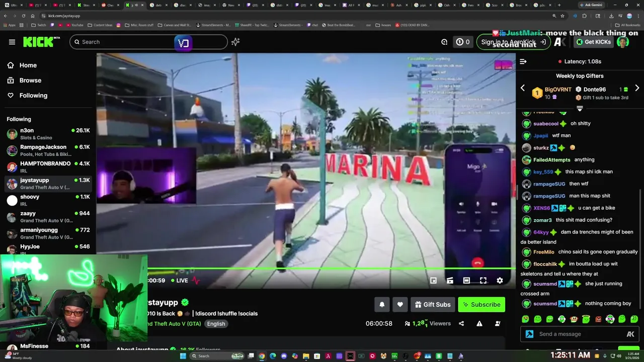Open All Bookmarks folder
Screen dimensions: 644x362
pyautogui.click(x=628, y=25)
